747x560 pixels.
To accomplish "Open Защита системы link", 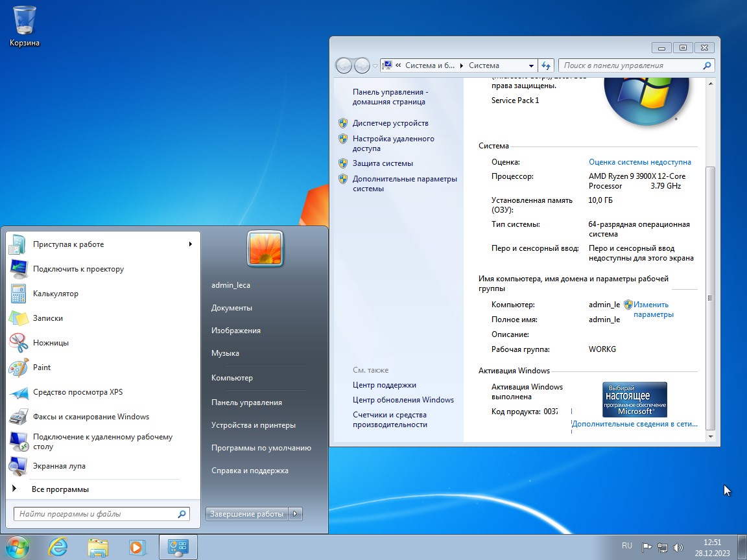I will (383, 163).
